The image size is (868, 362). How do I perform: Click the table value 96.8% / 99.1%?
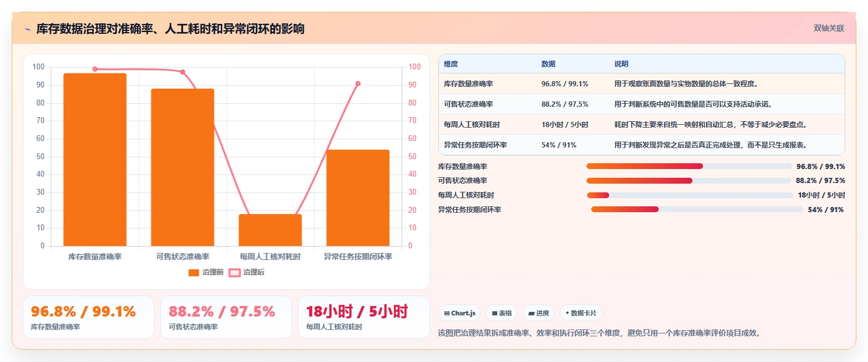coord(565,84)
